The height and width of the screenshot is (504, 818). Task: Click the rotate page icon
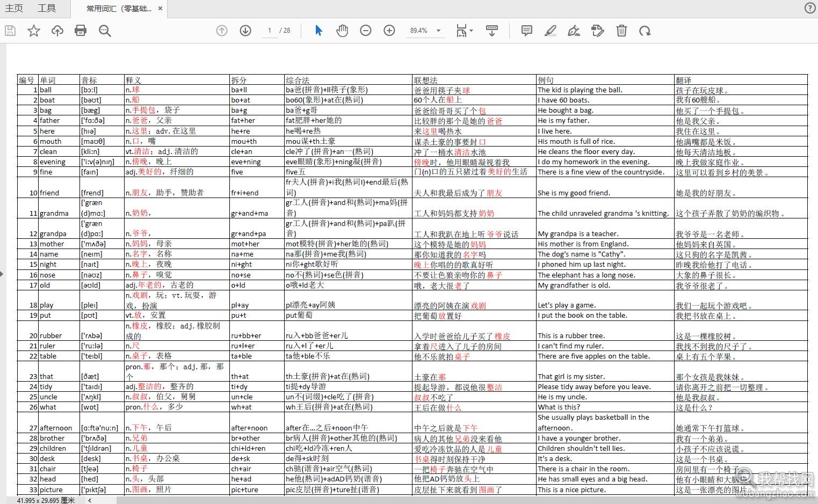coord(645,31)
